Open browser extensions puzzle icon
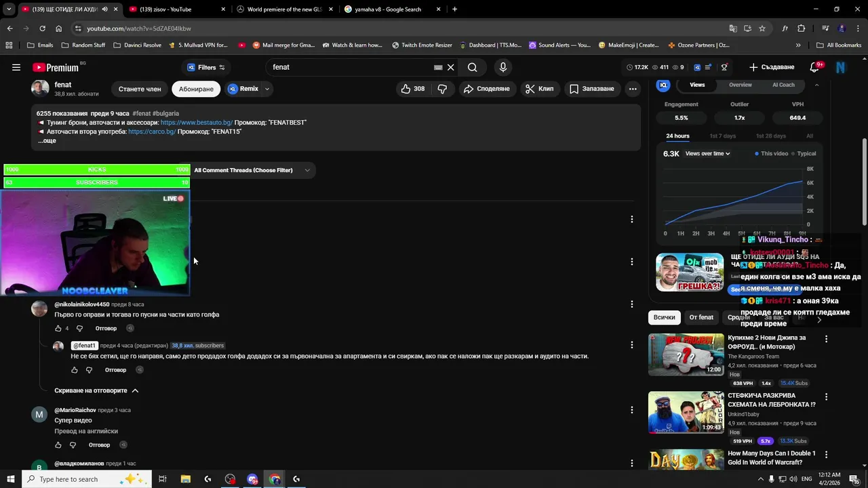This screenshot has height=488, width=868. pos(801,28)
